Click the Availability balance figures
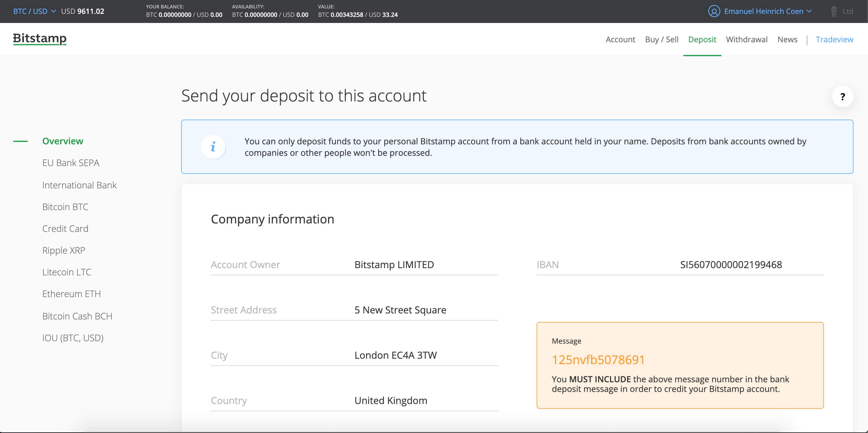The height and width of the screenshot is (433, 868). 270,15
